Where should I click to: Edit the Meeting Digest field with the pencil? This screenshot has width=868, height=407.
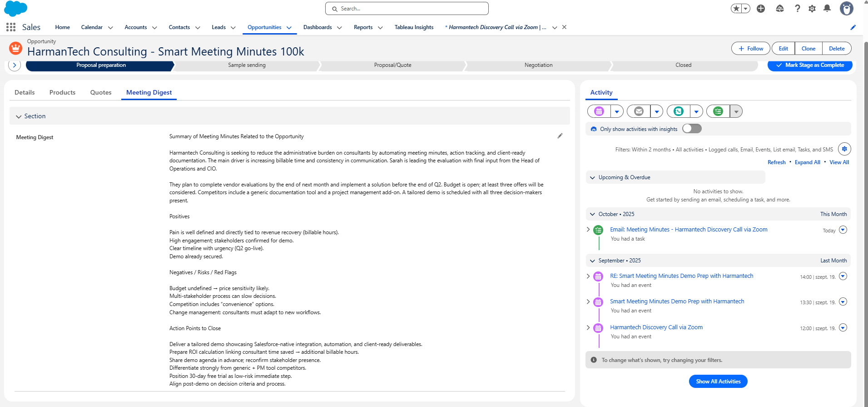[560, 136]
